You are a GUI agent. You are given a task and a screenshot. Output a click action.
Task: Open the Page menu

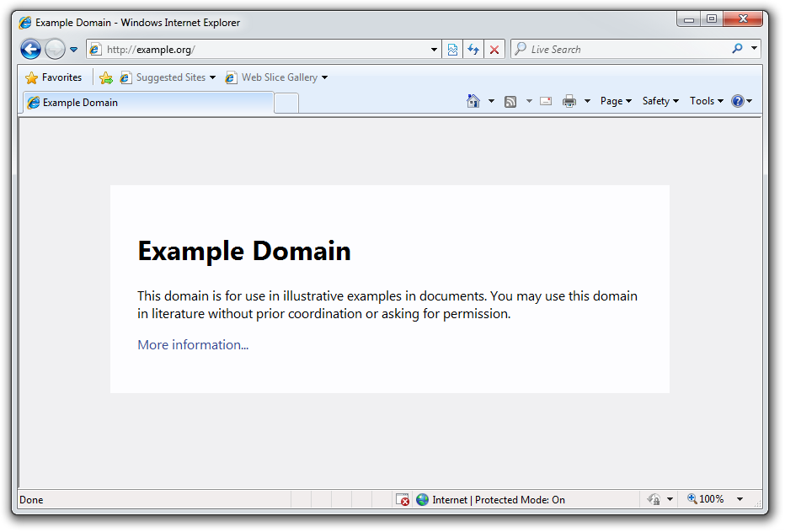(x=616, y=101)
